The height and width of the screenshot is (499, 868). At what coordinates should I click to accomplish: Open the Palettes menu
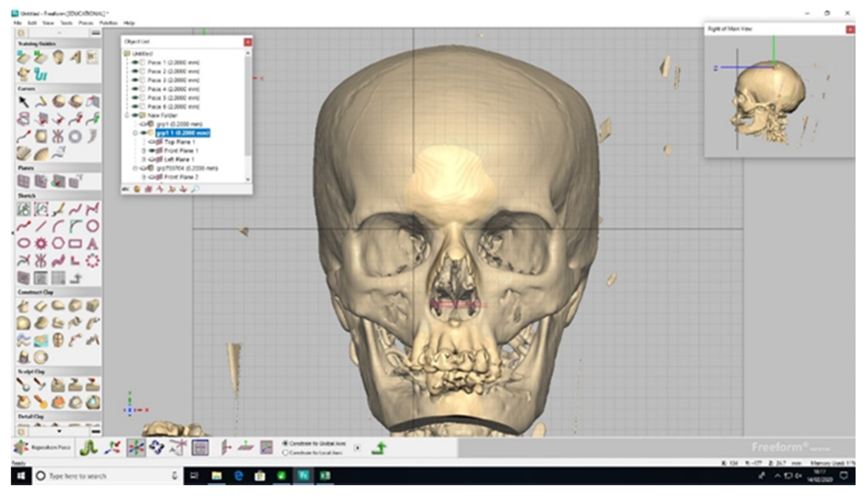coord(108,23)
